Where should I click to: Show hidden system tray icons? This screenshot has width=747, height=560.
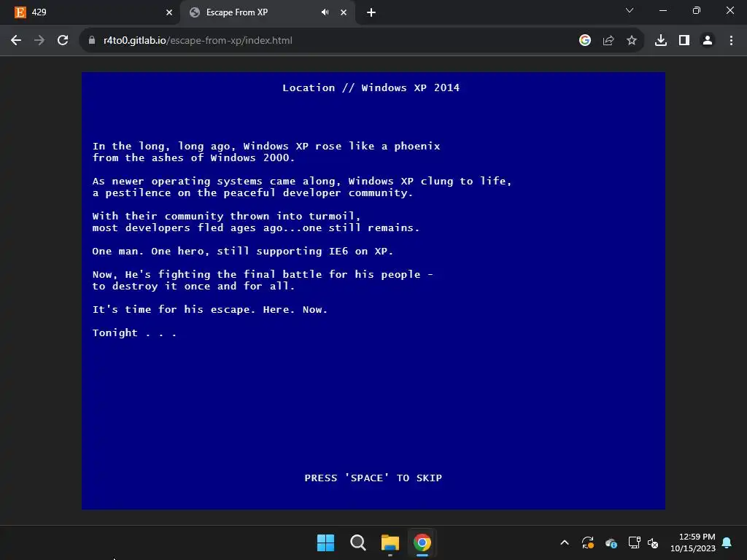click(565, 542)
